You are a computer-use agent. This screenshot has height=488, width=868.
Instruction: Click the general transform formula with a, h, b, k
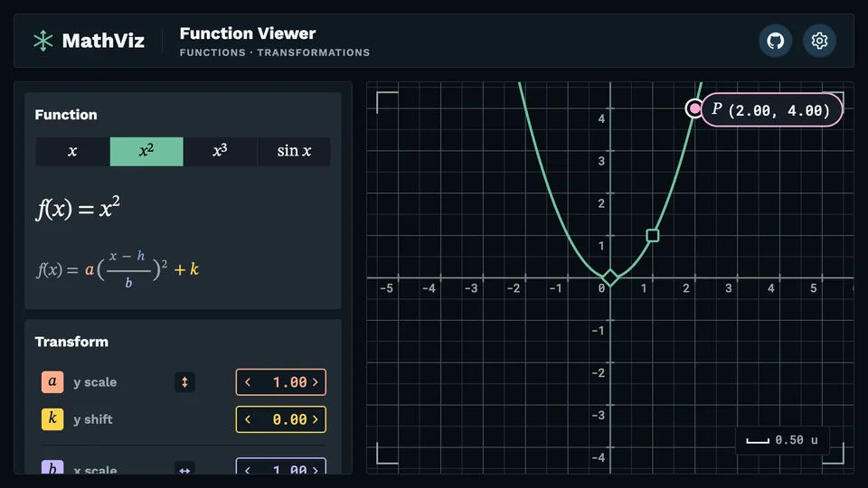(x=118, y=269)
